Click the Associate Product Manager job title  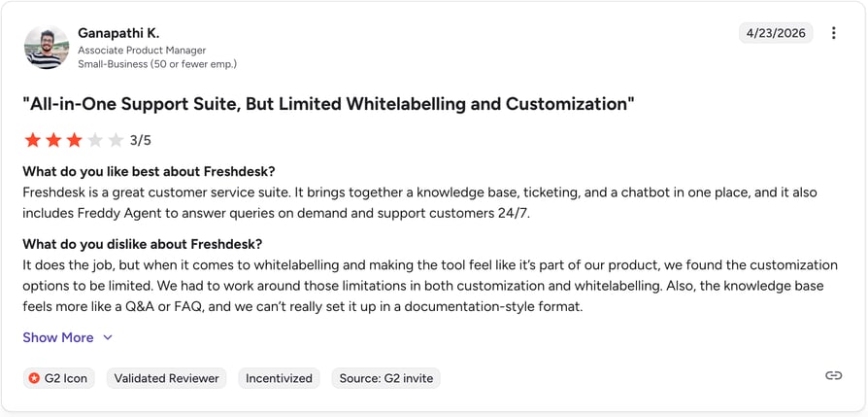point(142,51)
